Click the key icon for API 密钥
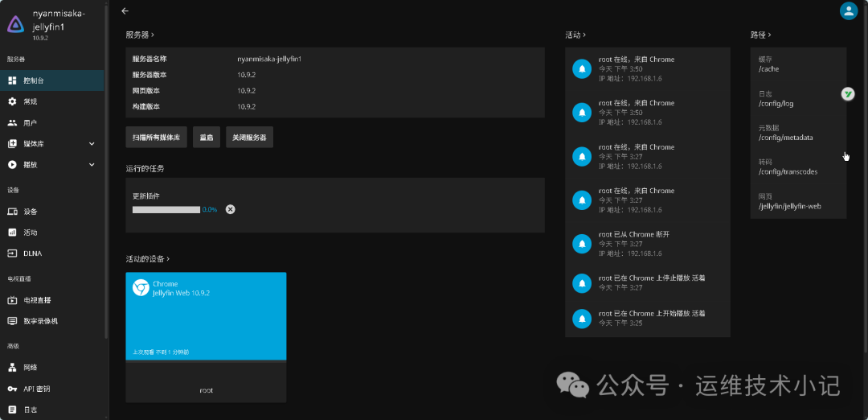The width and height of the screenshot is (868, 420). point(12,389)
